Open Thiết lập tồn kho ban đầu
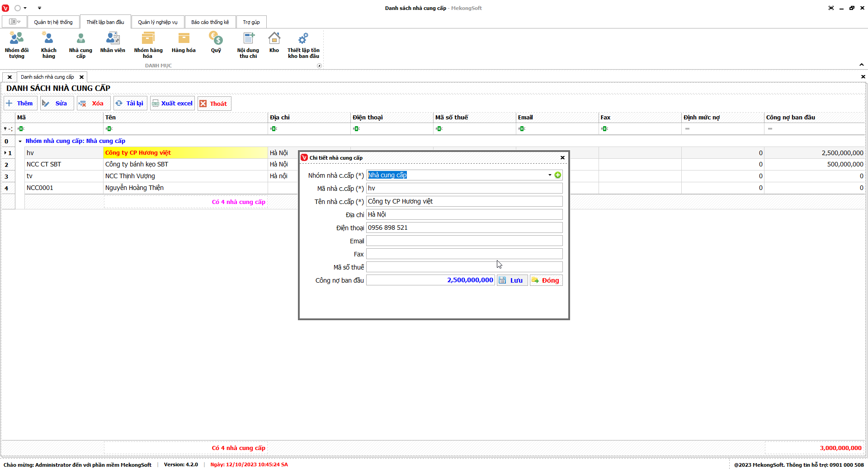Viewport: 868px width, 469px height. tap(303, 45)
